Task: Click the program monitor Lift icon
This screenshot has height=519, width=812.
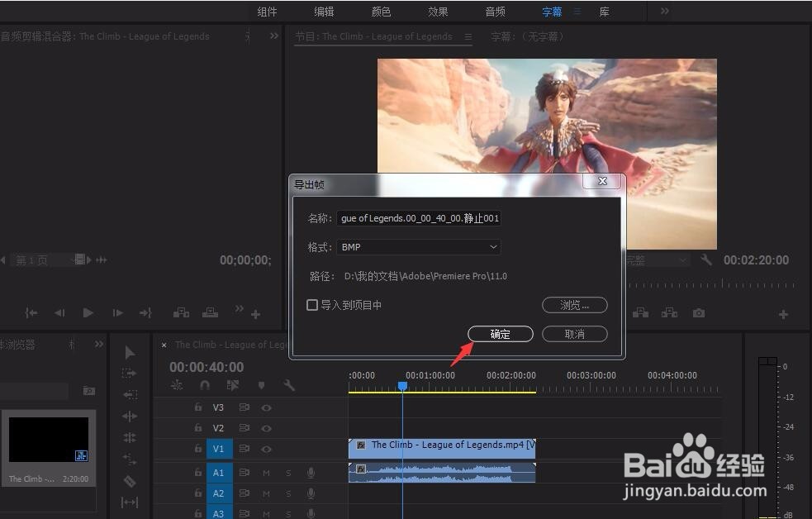Action: pos(640,313)
